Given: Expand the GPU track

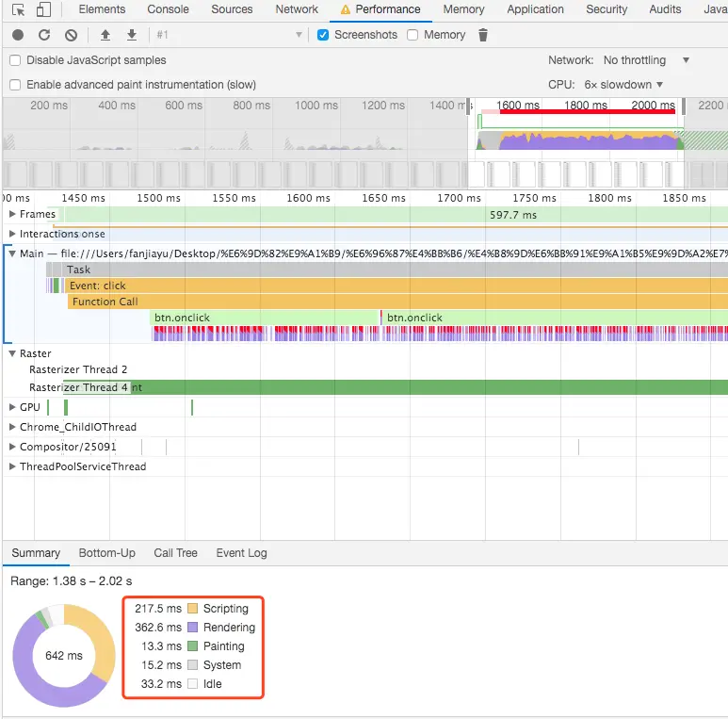Looking at the screenshot, I should click(12, 407).
